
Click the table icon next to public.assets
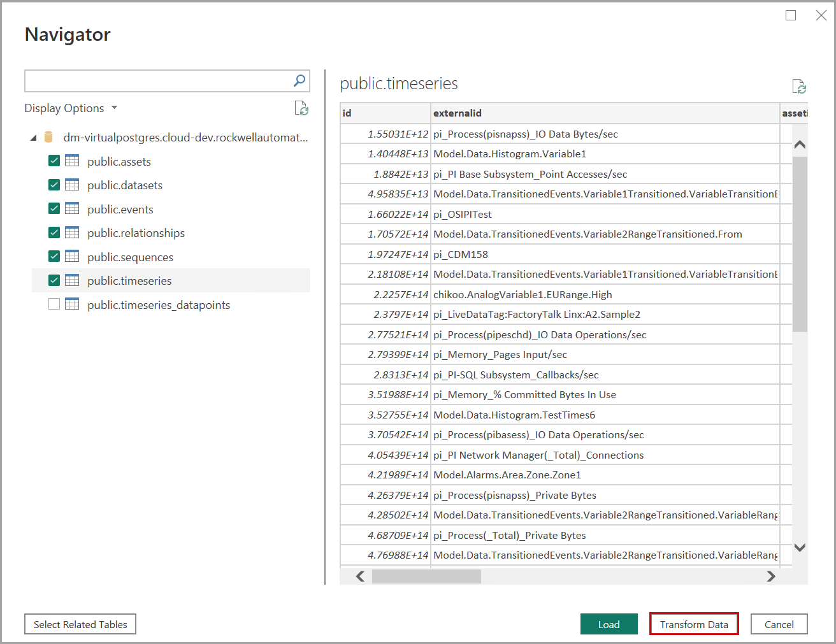coord(72,161)
